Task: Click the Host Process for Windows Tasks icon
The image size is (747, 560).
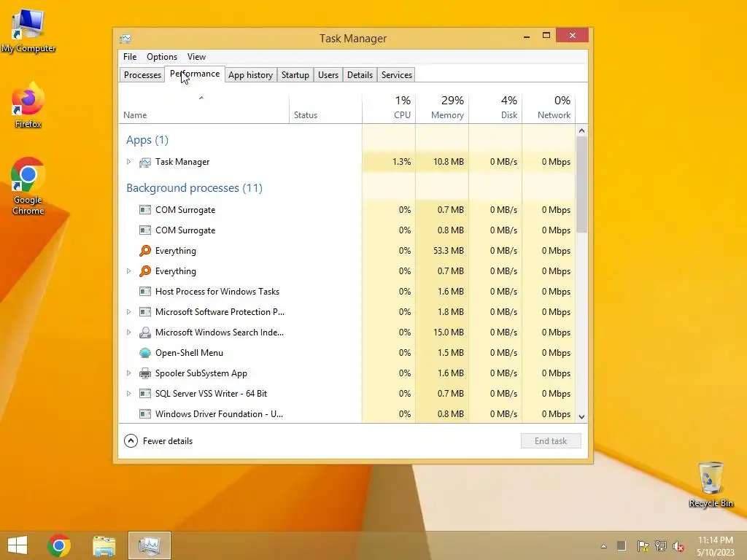Action: (x=145, y=292)
